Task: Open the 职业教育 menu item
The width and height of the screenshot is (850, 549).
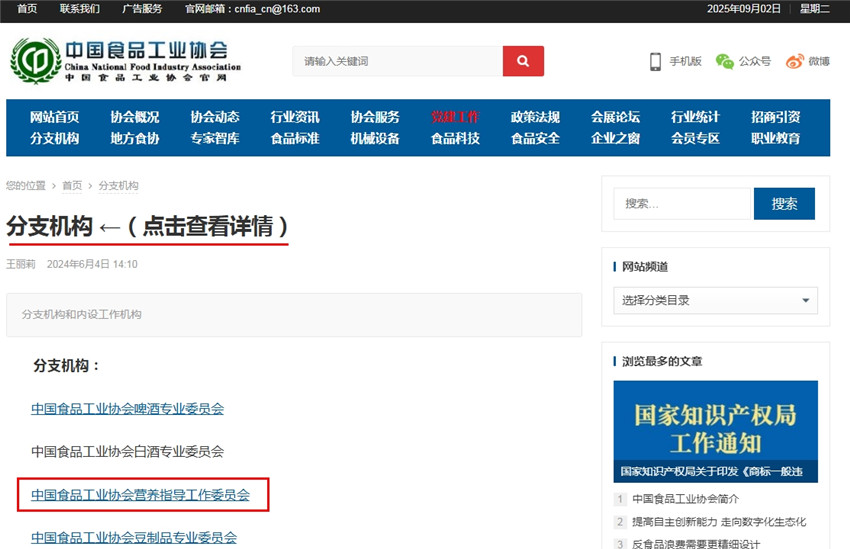Action: (776, 139)
